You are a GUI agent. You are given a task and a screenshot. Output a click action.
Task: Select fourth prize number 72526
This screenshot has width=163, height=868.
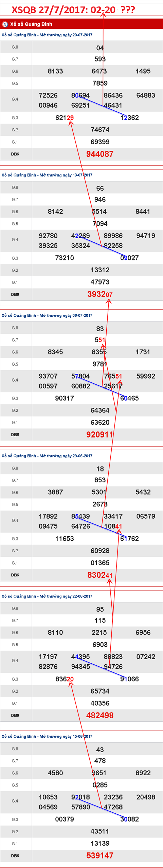click(x=48, y=95)
